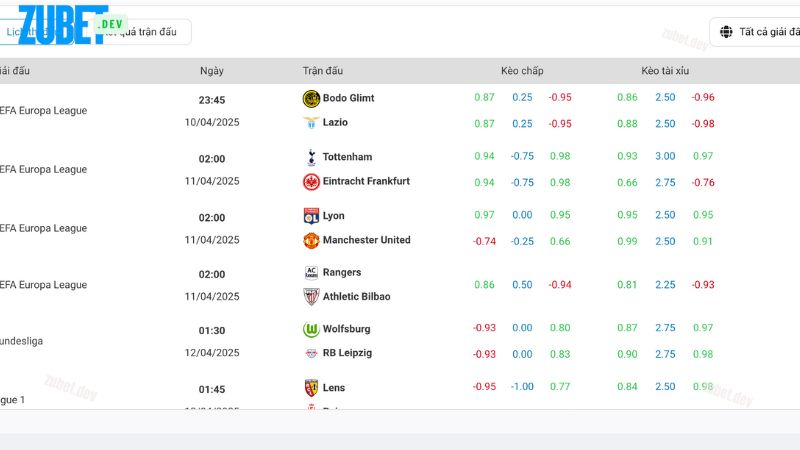Screen dimensions: 800x450
Task: Open the 'Tất cả giải đấu' league filter
Action: point(755,32)
